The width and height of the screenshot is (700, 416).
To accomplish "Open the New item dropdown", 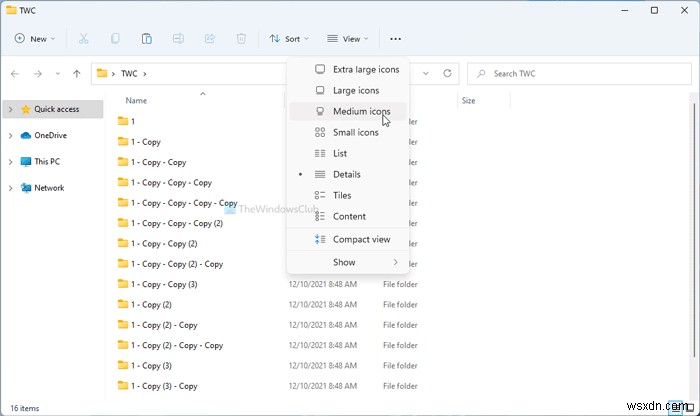I will 35,39.
